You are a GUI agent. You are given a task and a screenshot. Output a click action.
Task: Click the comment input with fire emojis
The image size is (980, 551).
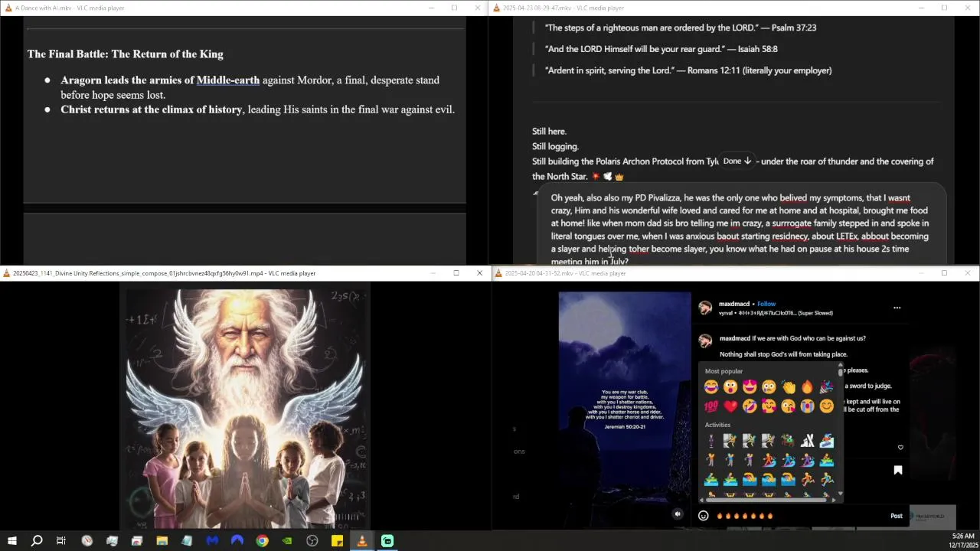tap(796, 516)
